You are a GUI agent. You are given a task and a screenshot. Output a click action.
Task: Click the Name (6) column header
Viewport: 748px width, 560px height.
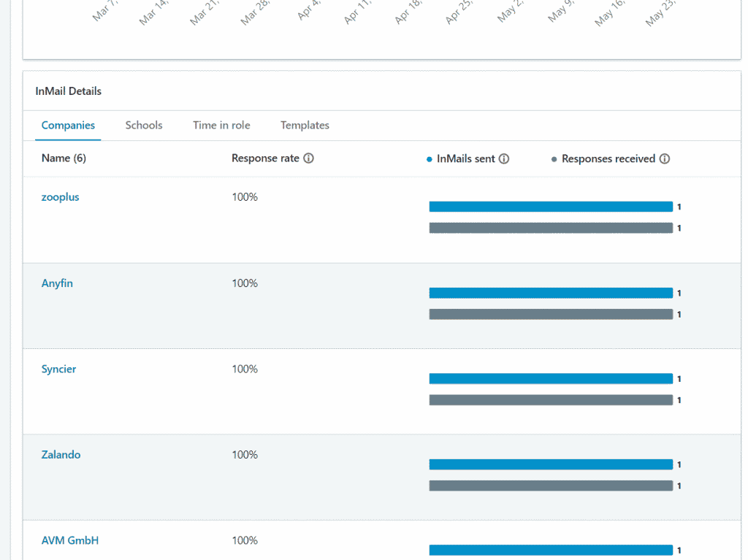(64, 158)
